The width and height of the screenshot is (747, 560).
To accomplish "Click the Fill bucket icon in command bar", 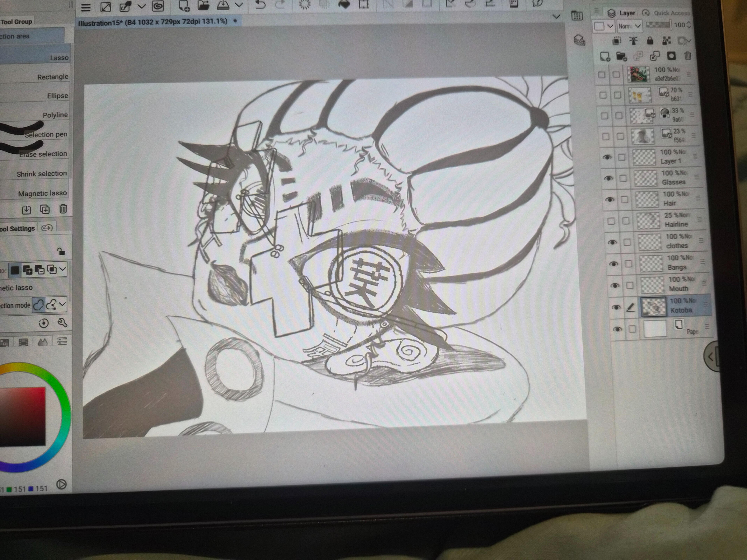I will [344, 4].
